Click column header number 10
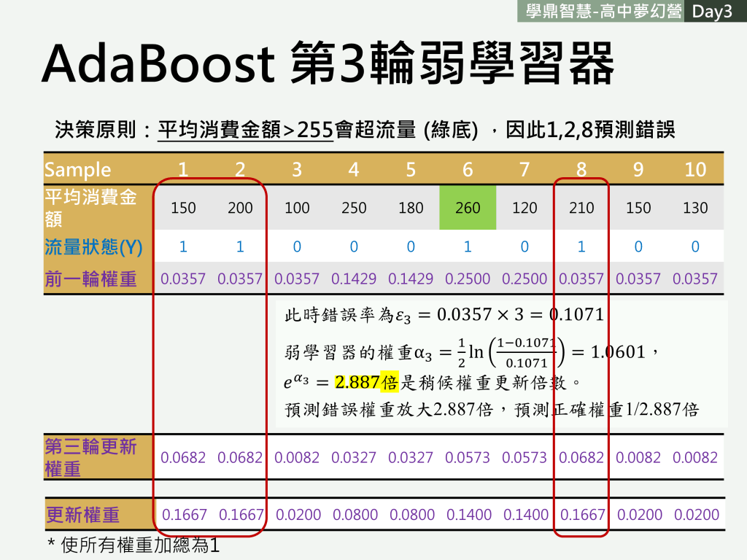The width and height of the screenshot is (747, 560). [695, 170]
